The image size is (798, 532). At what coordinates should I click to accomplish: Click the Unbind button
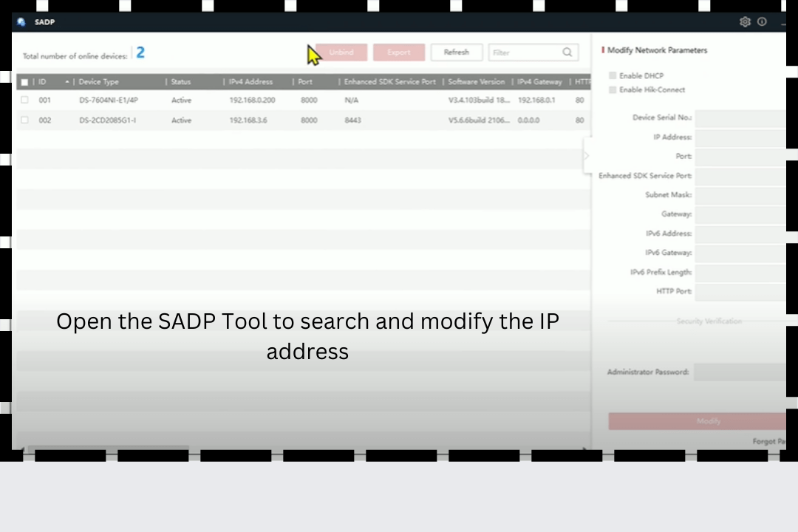341,52
